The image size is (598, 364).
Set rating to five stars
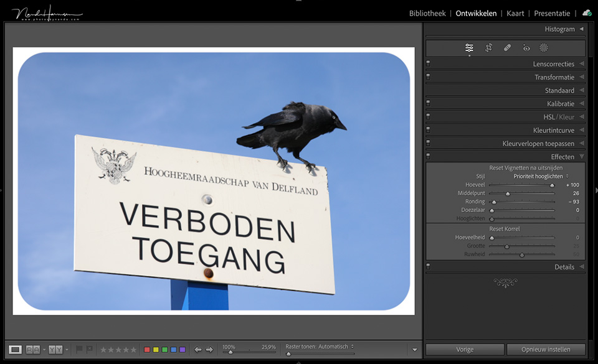[x=133, y=350]
